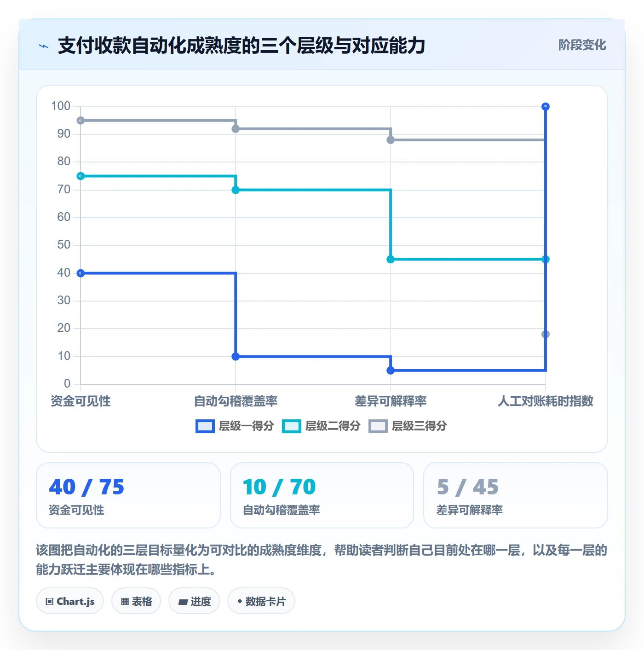This screenshot has width=644, height=650.
Task: Select the 数据卡片 tag chip
Action: coord(261,601)
